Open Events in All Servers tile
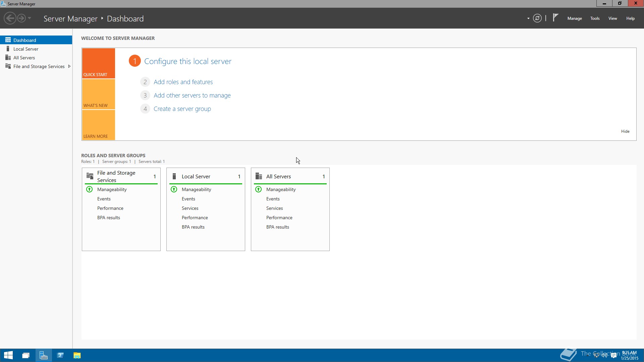Screen dimensions: 644x362 tap(273, 199)
